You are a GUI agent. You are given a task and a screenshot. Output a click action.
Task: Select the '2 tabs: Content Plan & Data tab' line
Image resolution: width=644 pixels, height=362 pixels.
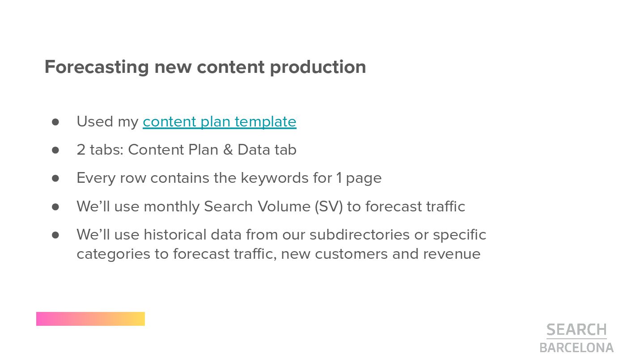click(186, 150)
